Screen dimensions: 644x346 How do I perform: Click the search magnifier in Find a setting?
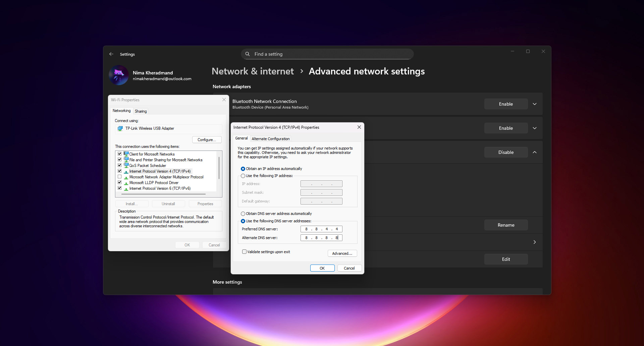[x=247, y=54]
